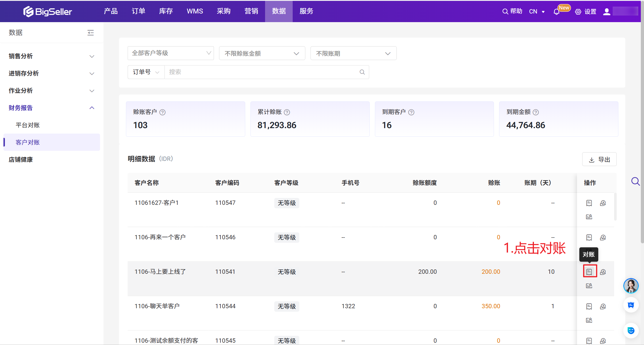644x345 pixels.
Task: Open the 订单 top menu
Action: coord(138,11)
